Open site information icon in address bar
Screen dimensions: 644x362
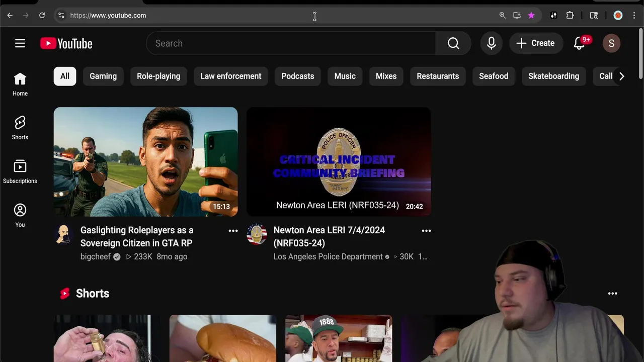[x=61, y=16]
